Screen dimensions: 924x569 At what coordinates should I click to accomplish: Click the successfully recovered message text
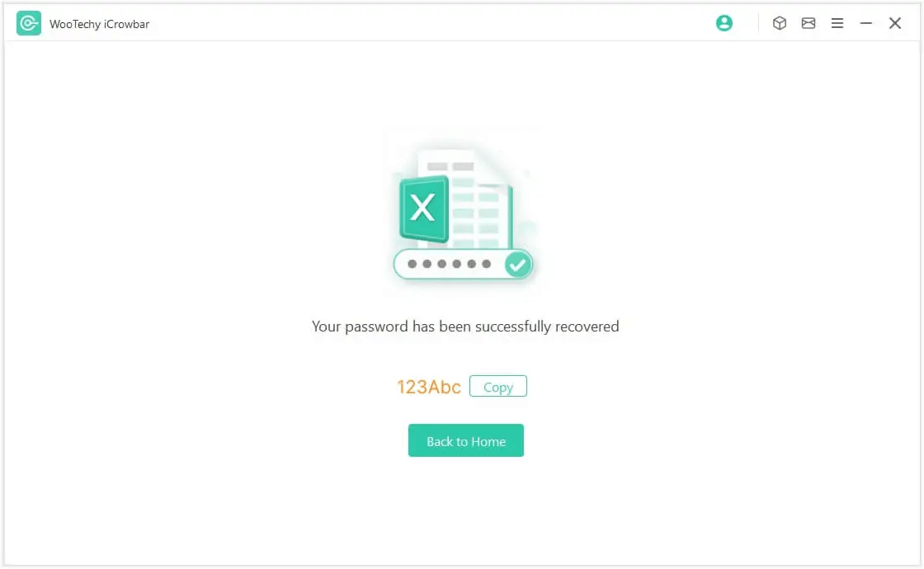click(465, 327)
